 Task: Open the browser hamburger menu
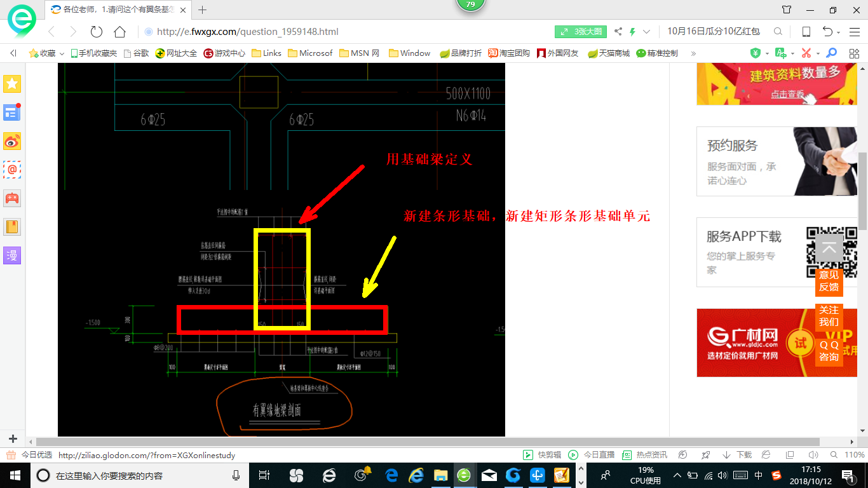point(853,32)
